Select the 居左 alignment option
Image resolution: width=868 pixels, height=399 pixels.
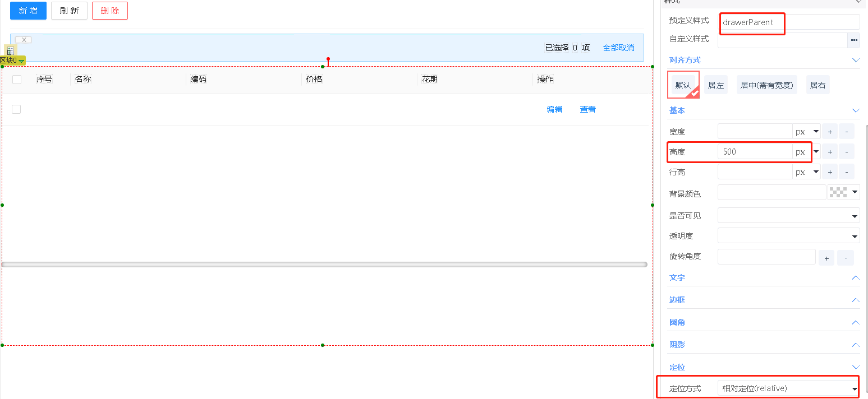tap(715, 85)
